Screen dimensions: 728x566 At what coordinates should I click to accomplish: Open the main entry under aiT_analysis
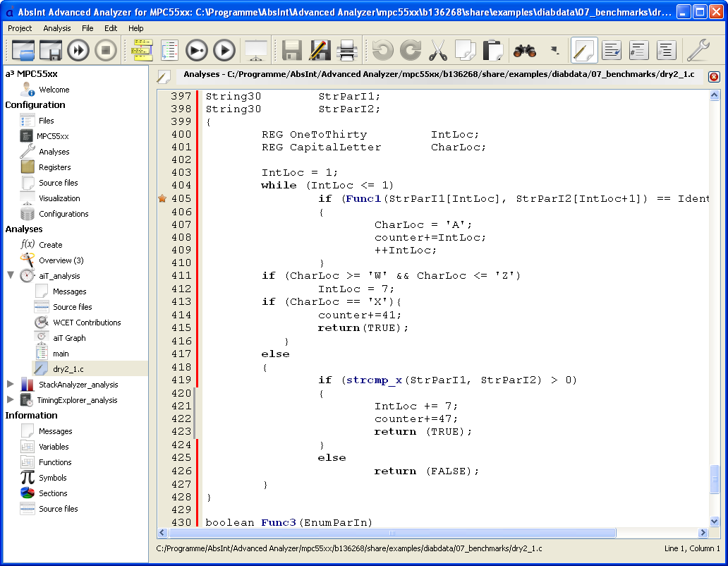coord(51,354)
